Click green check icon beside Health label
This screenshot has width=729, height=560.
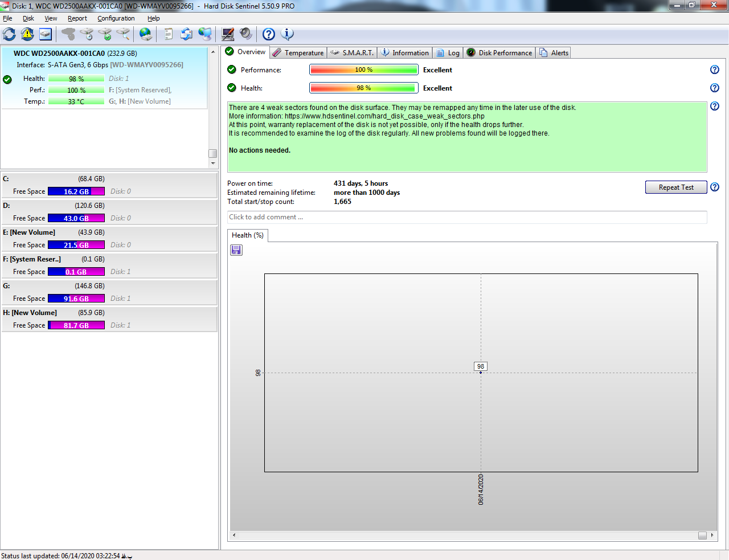pos(232,88)
